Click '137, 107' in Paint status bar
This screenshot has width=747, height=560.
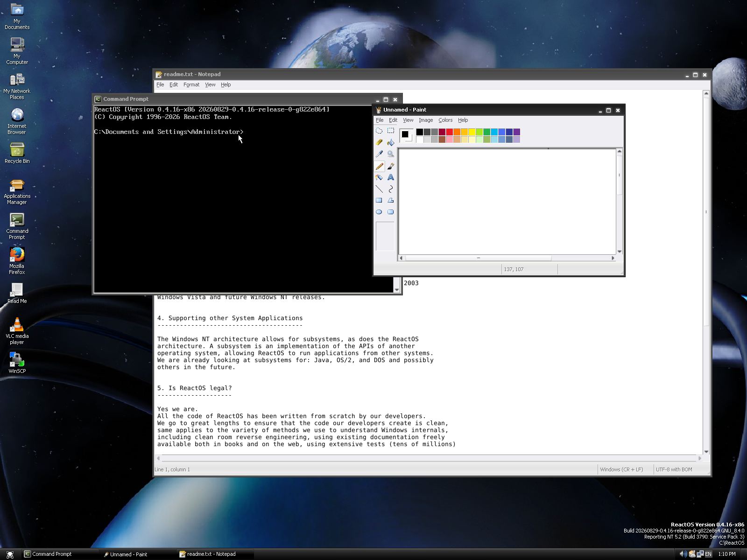(514, 269)
